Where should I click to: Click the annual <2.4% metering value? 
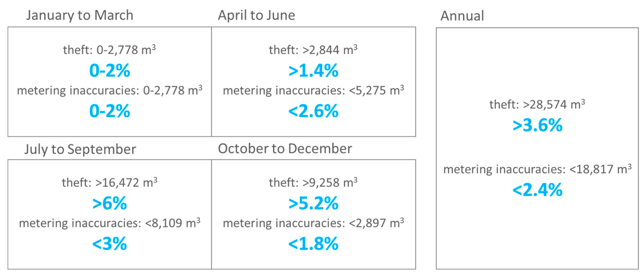tap(537, 190)
